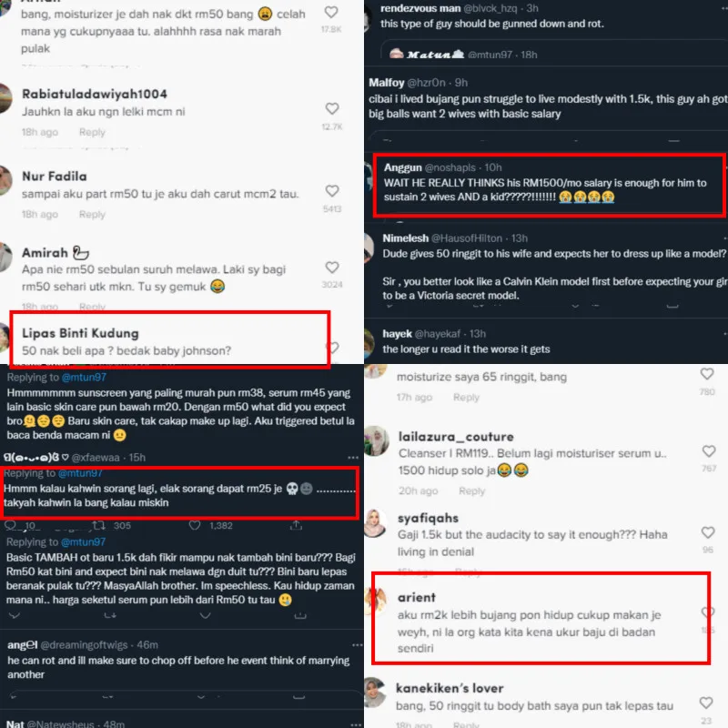Click the retweet icon showing 305
This screenshot has height=728, width=728.
(98, 525)
